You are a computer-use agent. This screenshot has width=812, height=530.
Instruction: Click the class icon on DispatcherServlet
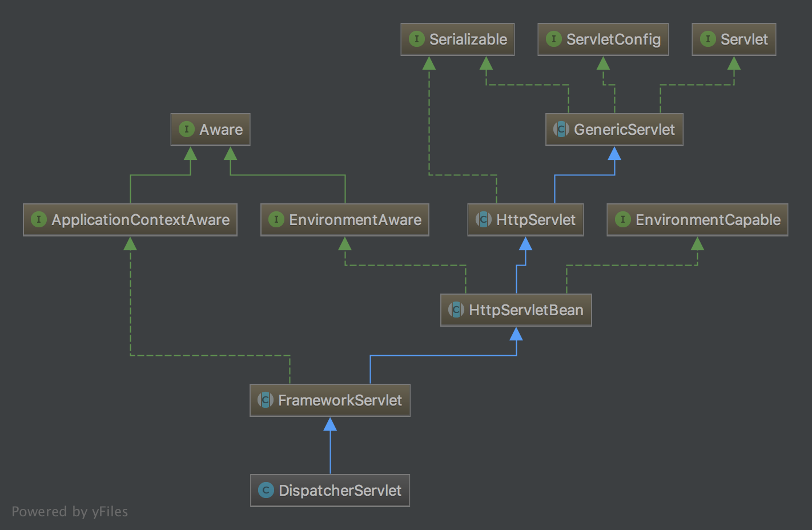(266, 490)
